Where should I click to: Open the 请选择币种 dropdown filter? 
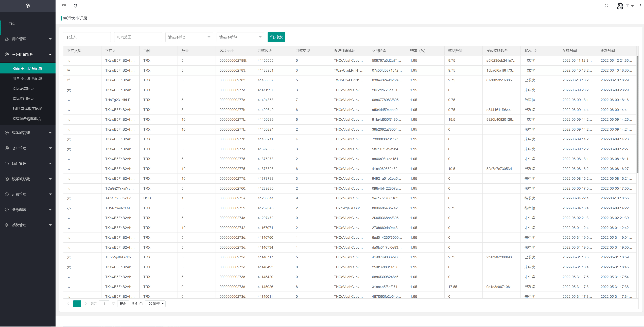click(240, 37)
